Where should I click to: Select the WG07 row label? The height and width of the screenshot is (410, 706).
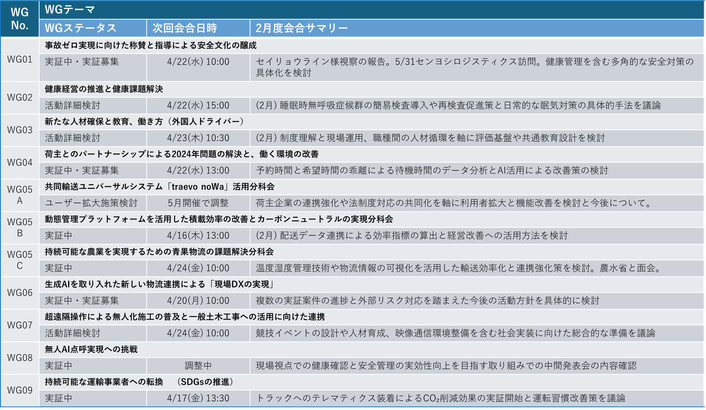tap(19, 325)
